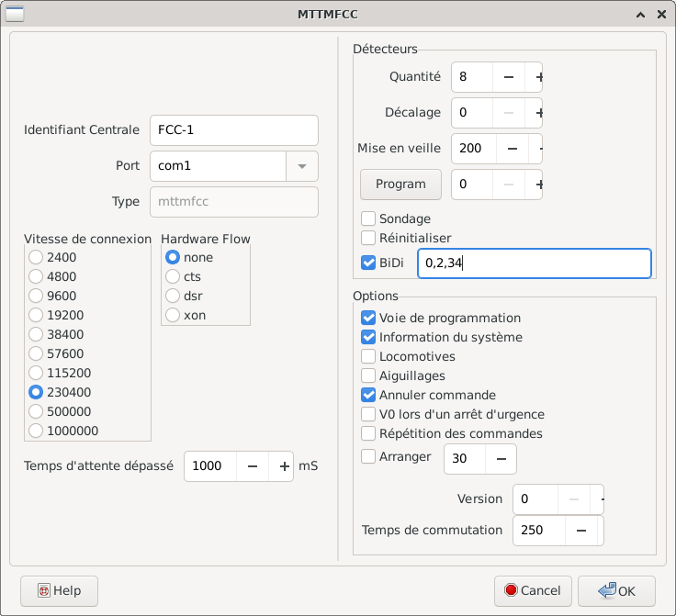Disable Voie de programmation checkbox

(368, 318)
